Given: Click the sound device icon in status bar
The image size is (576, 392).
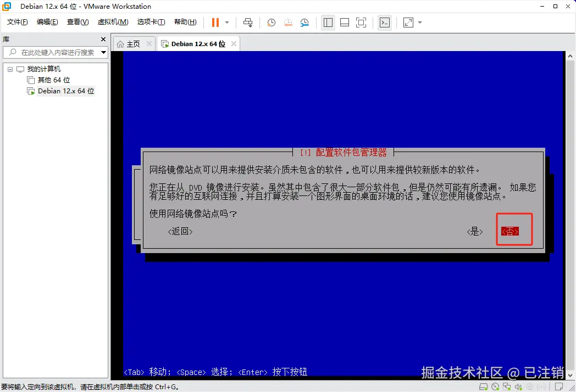Looking at the screenshot, I should [x=518, y=386].
